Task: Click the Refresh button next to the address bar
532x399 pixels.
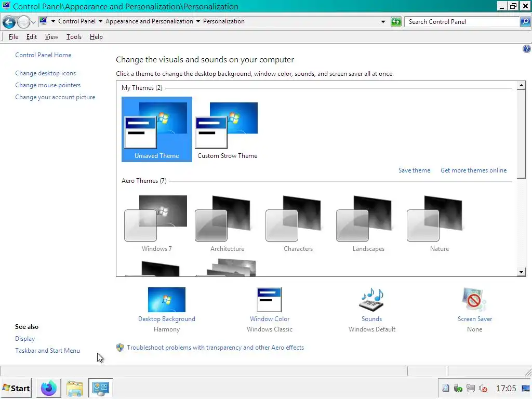Action: [395, 22]
